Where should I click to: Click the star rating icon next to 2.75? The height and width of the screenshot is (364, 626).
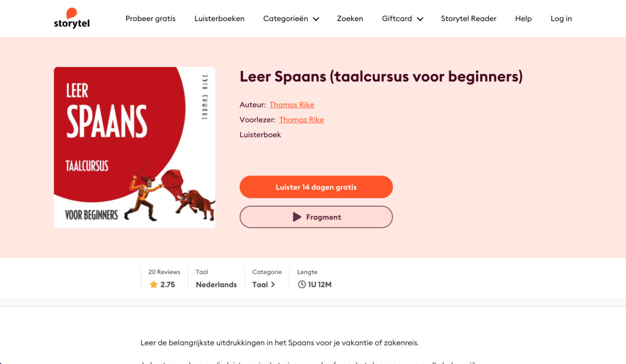point(153,284)
